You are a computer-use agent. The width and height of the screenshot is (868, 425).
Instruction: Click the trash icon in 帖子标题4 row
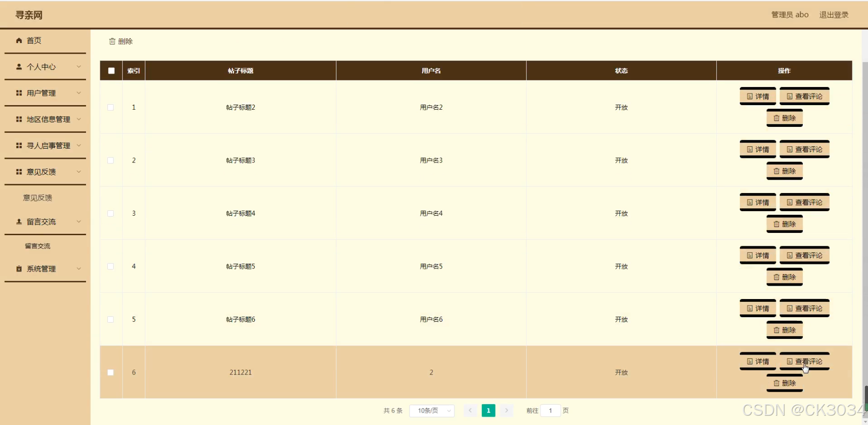(x=776, y=224)
